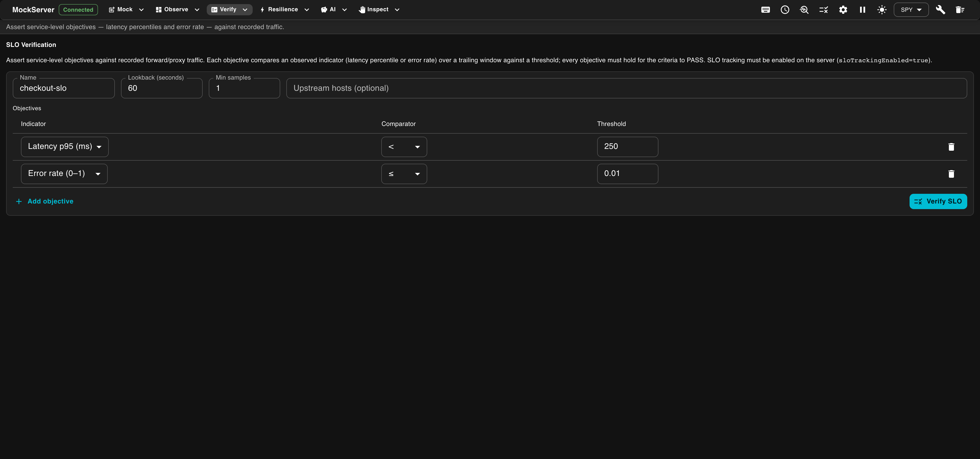980x459 pixels.
Task: Click the MockServer logo title
Action: (33, 10)
